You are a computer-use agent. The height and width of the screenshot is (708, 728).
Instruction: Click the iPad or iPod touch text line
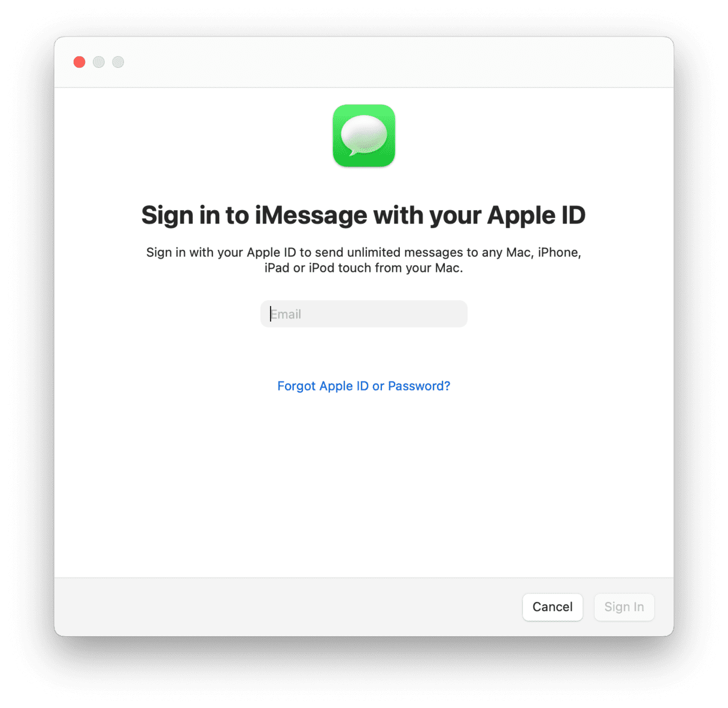[364, 268]
